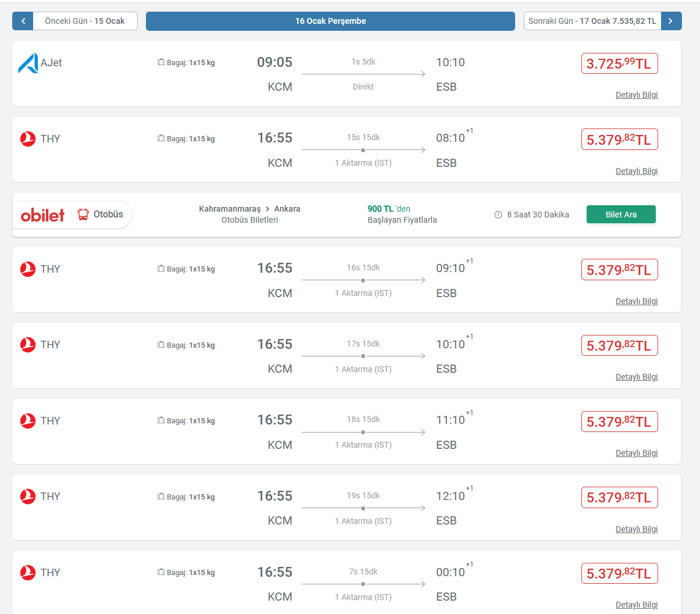Image resolution: width=700 pixels, height=614 pixels.
Task: Pick the 5.379,82 TL fare arriving 00:10
Action: point(619,573)
